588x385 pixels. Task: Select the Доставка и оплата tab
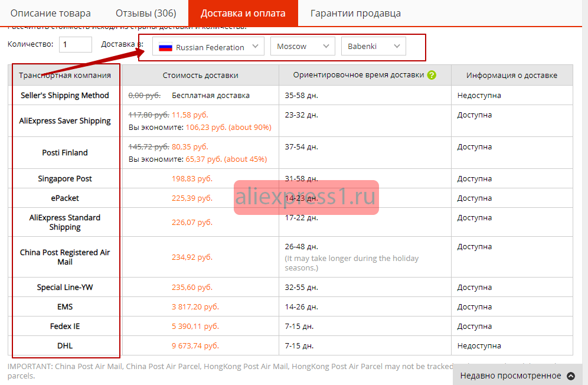pos(243,13)
